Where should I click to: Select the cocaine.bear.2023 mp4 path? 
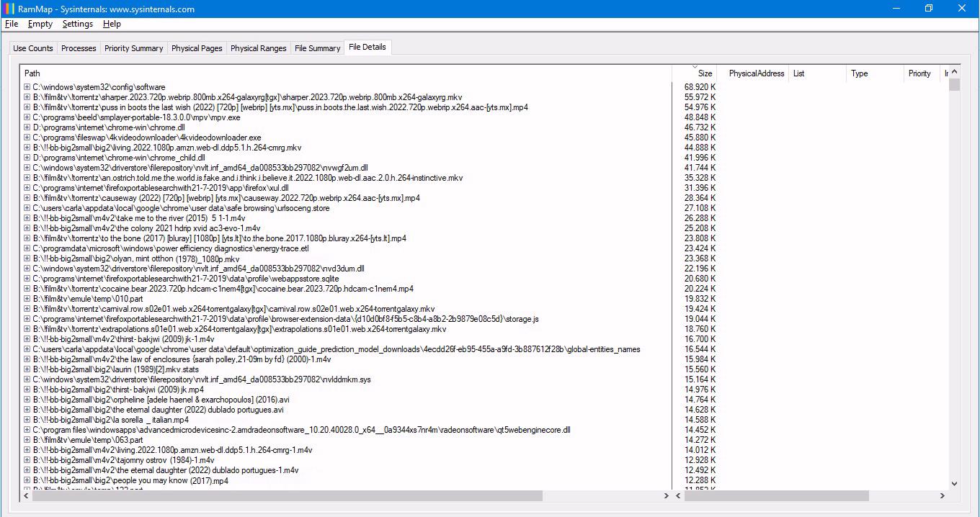(223, 289)
